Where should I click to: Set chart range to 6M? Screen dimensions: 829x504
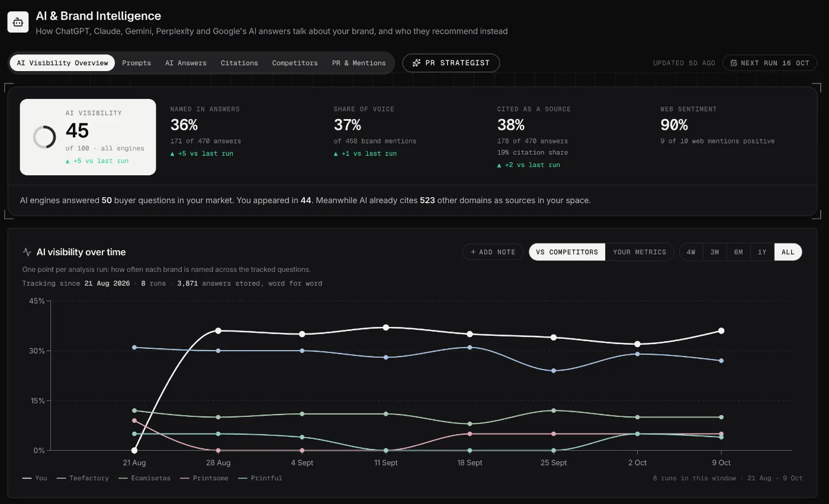[738, 252]
